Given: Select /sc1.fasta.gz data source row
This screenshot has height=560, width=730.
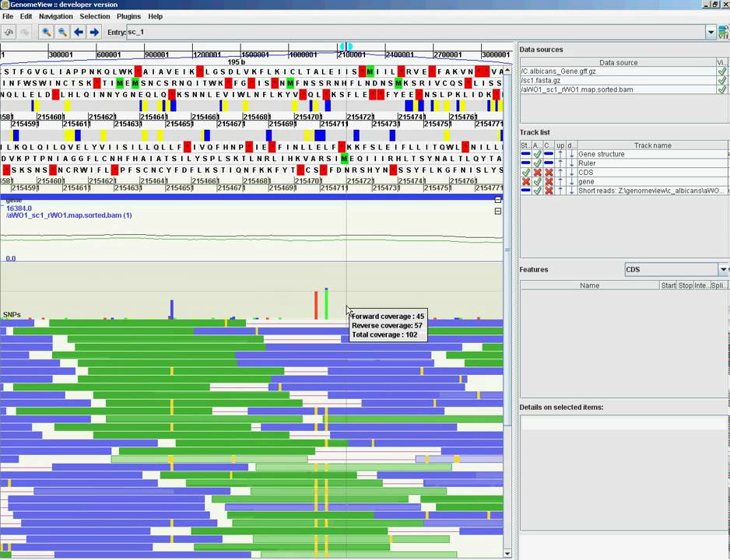Looking at the screenshot, I should (x=618, y=80).
